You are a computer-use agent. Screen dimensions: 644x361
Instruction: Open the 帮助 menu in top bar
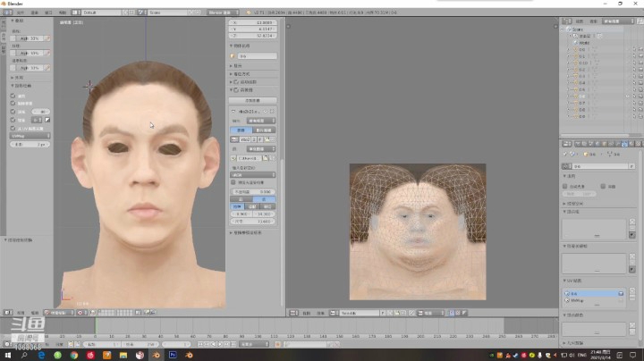(x=63, y=13)
